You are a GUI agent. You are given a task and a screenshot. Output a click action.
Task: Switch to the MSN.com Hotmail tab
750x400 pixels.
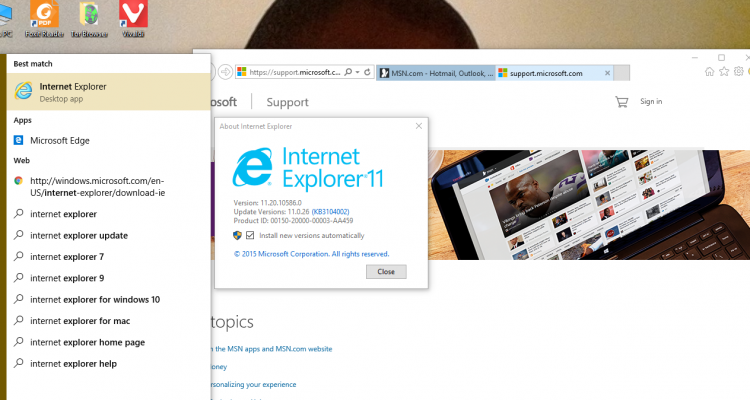coord(436,73)
